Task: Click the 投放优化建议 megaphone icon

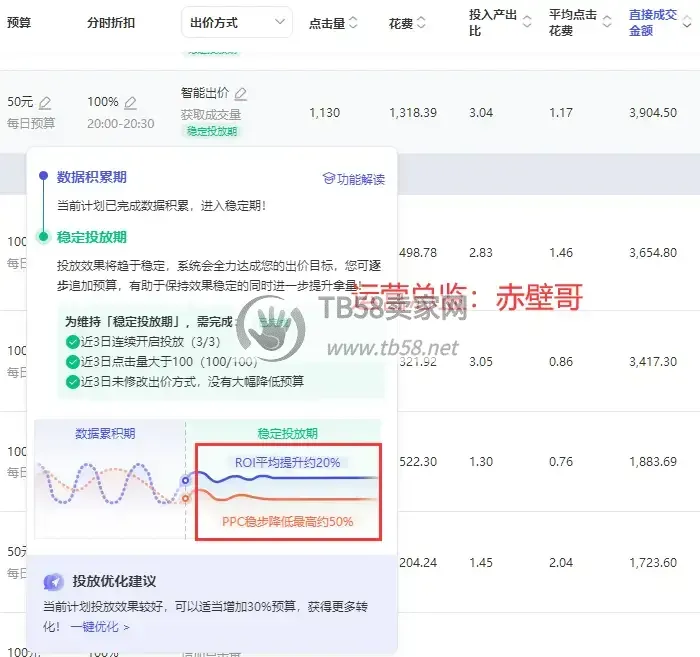Action: click(x=54, y=581)
